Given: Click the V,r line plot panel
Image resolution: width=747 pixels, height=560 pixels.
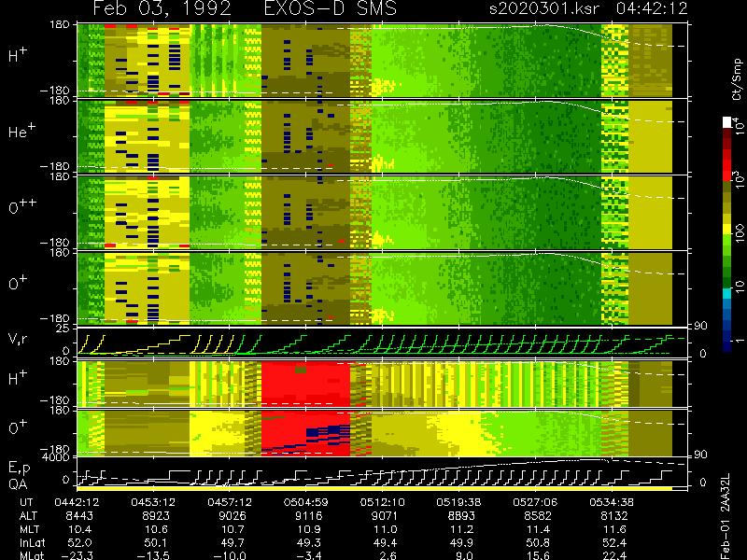Looking at the screenshot, I should click(x=383, y=342).
